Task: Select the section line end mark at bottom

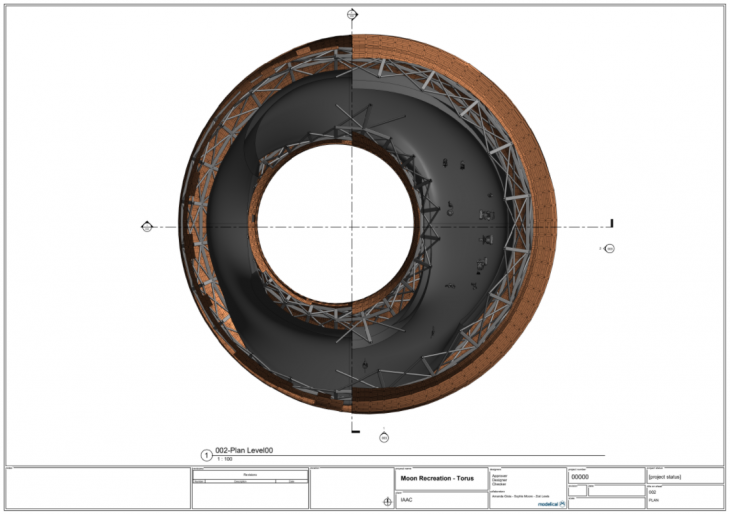Action: (x=354, y=430)
